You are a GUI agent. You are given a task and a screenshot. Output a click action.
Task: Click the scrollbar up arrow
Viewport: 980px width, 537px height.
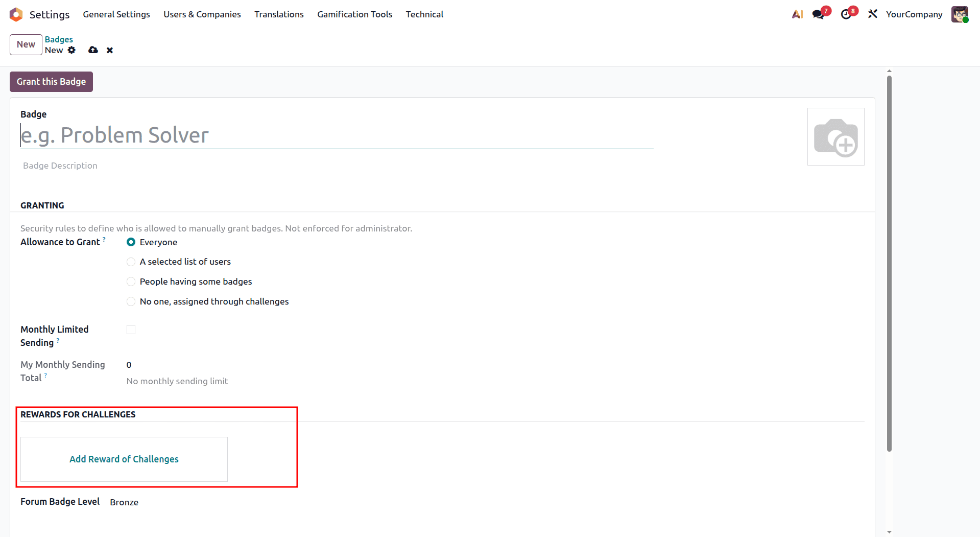tap(889, 71)
